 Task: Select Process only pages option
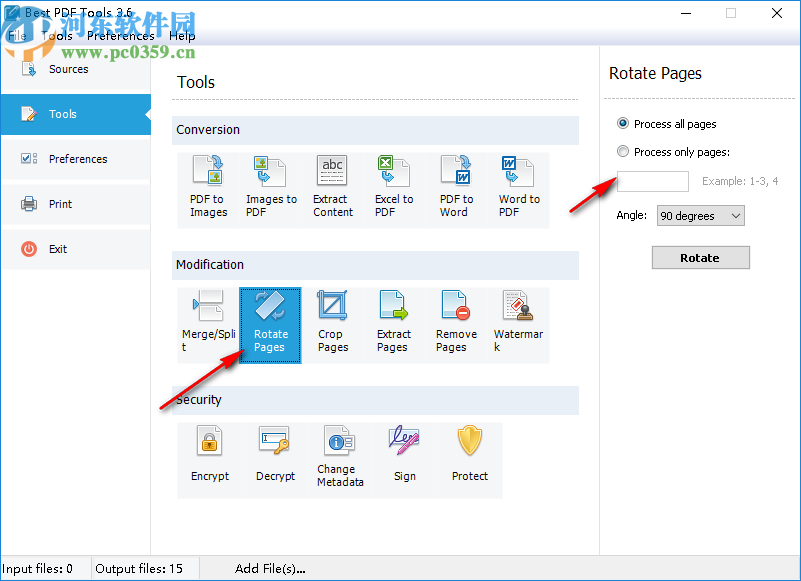[624, 151]
